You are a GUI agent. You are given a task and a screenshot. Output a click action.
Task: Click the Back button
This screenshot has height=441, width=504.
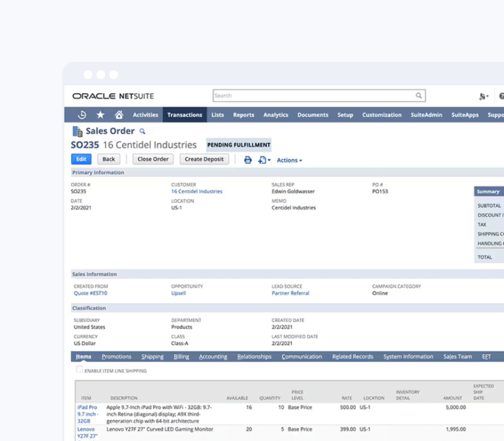(x=109, y=159)
